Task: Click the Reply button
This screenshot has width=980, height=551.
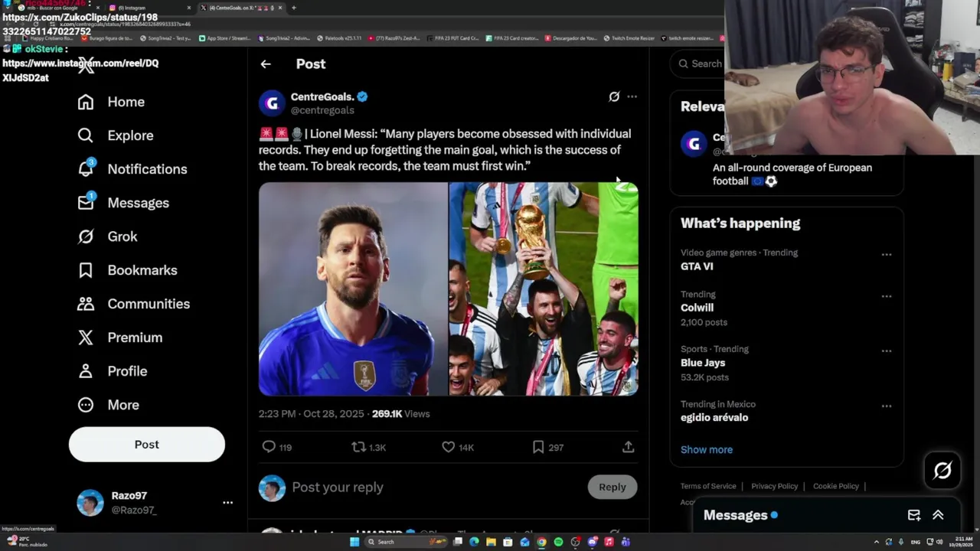Action: click(612, 487)
